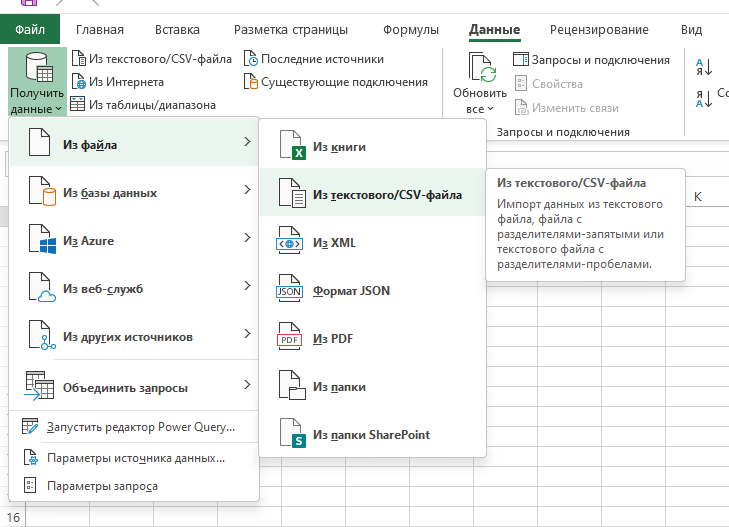Click the Из папки folder icon
Image resolution: width=729 pixels, height=527 pixels.
click(x=292, y=385)
